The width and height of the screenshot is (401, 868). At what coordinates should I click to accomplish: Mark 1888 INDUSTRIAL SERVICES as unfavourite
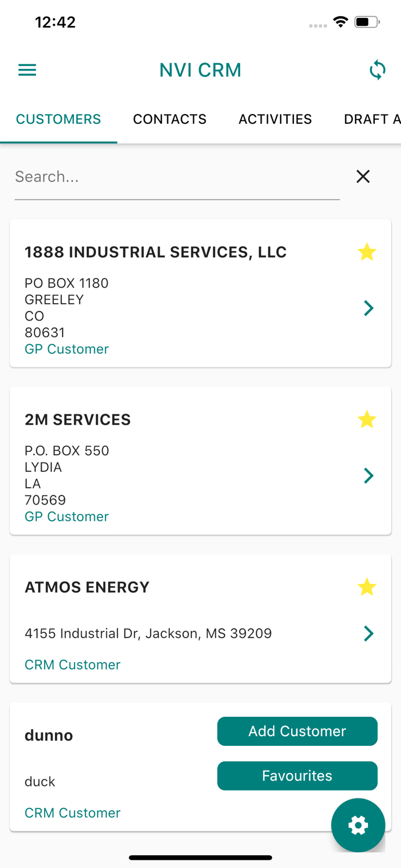pyautogui.click(x=367, y=252)
